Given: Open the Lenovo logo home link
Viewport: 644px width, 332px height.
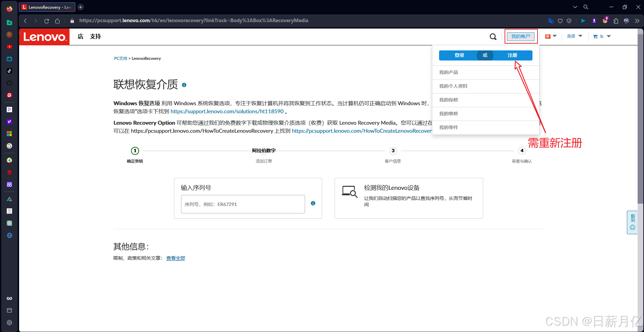Looking at the screenshot, I should tap(44, 37).
